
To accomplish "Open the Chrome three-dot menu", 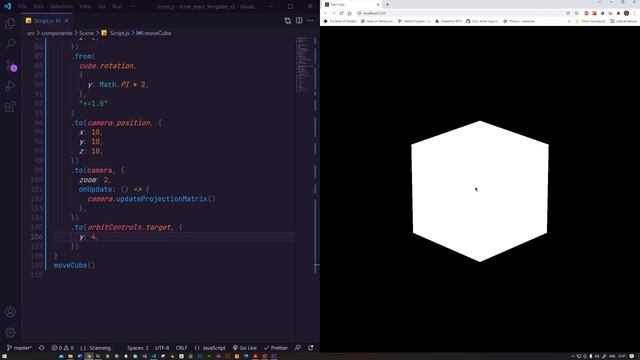I will [x=635, y=13].
